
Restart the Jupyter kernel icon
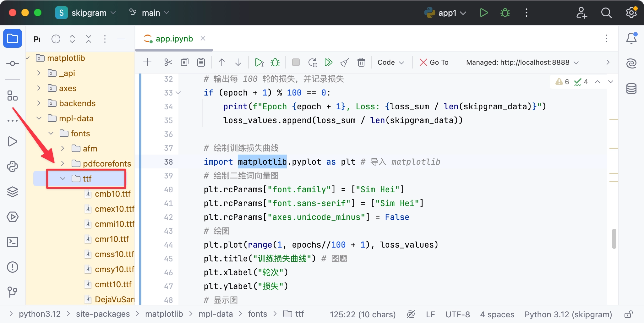point(313,62)
